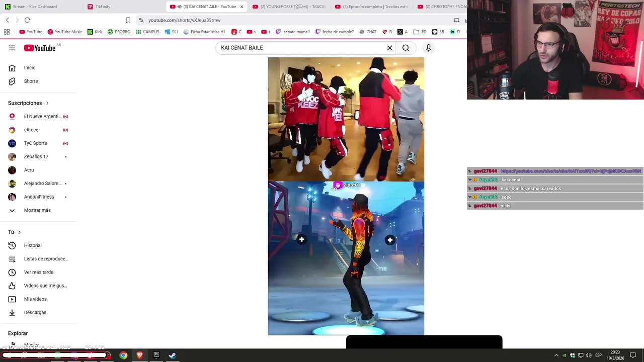
Task: Open the volume control in system tray
Action: tap(589, 355)
